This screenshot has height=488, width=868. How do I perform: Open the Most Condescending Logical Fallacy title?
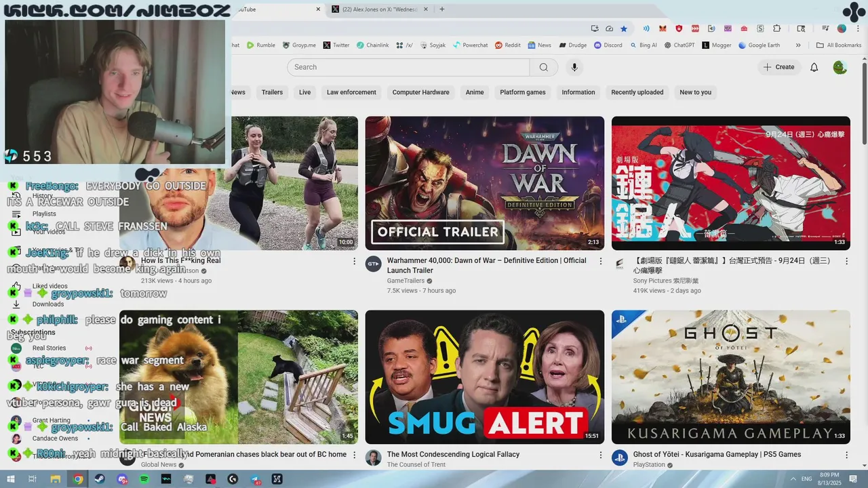coord(453,455)
